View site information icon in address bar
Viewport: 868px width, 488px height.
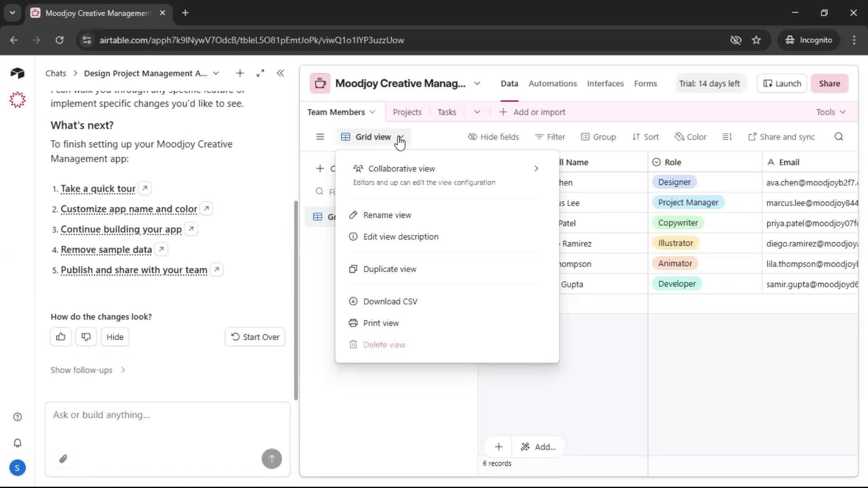(87, 40)
